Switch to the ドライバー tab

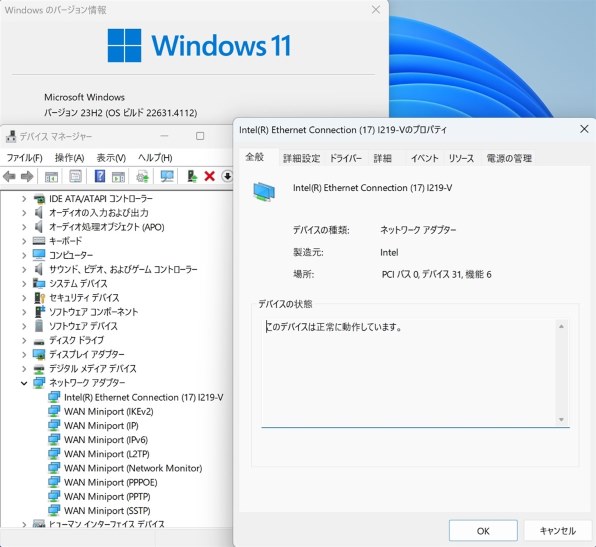point(346,159)
